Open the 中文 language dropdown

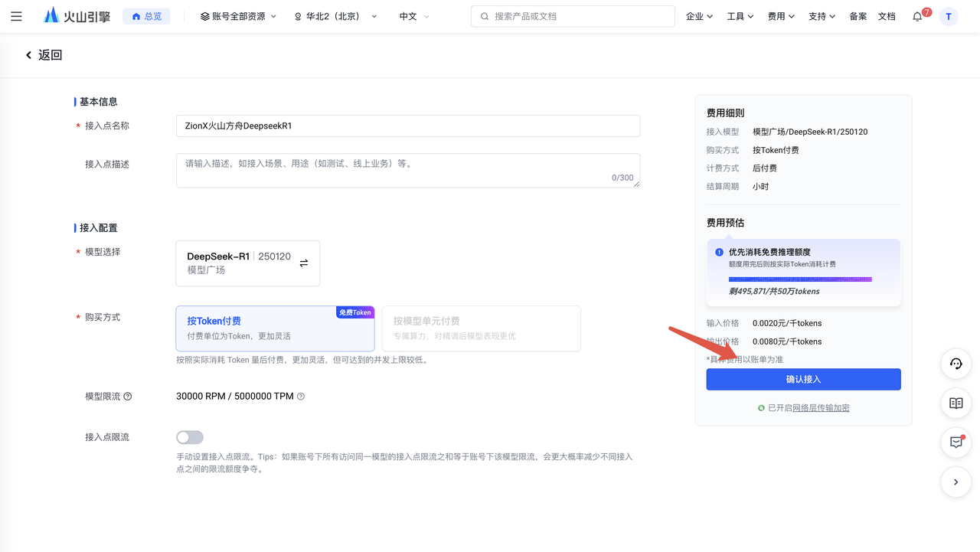414,16
